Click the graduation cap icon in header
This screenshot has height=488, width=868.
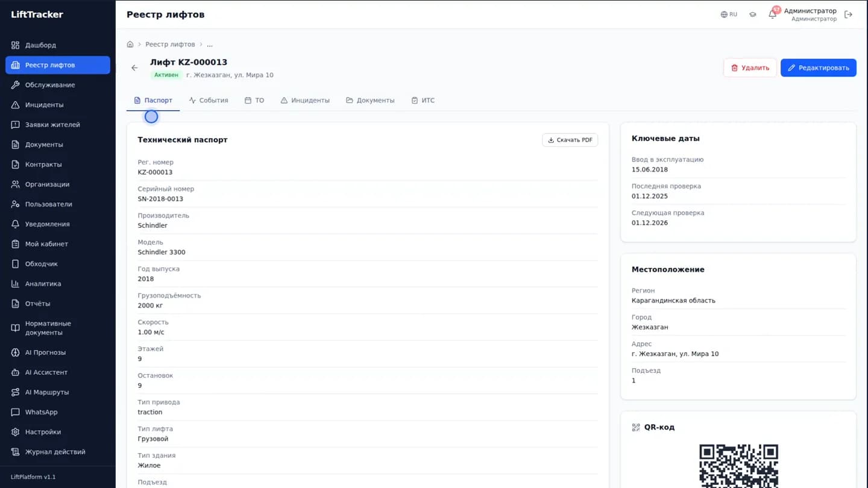click(753, 14)
